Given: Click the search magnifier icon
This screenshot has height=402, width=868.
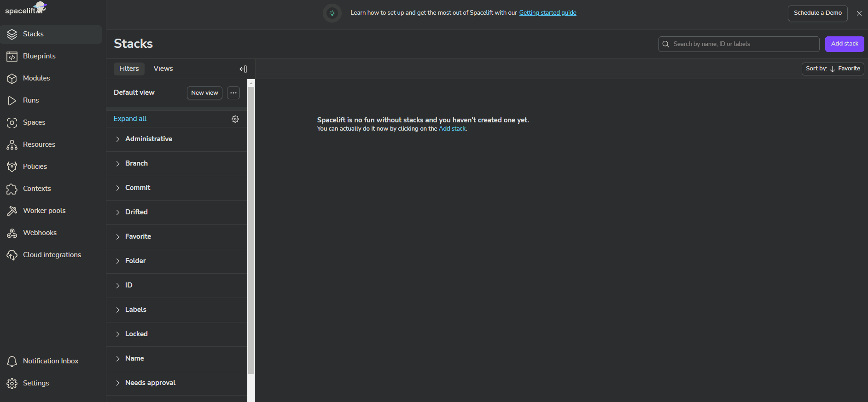Looking at the screenshot, I should pos(666,44).
